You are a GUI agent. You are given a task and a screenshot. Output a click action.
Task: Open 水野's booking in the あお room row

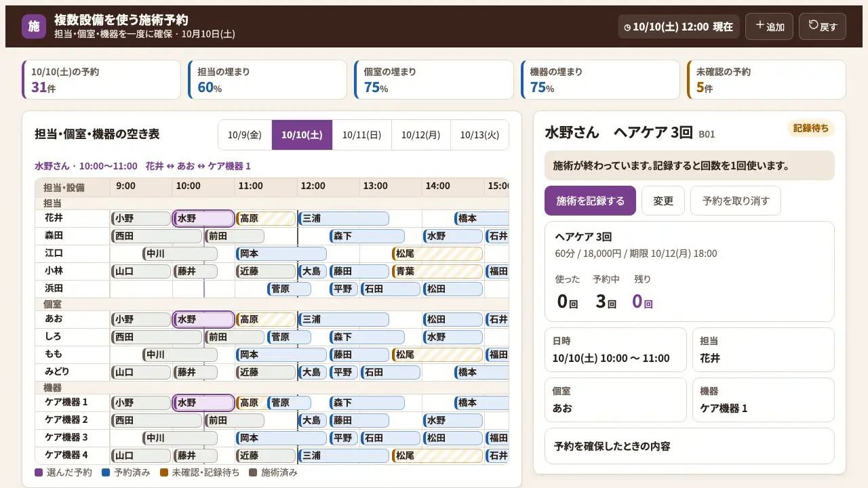pos(203,319)
